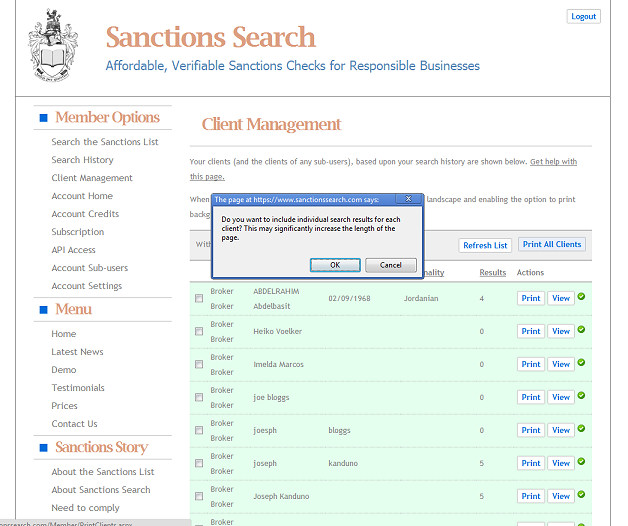The image size is (628, 526).
Task: Sort by Results column header
Action: pos(493,272)
